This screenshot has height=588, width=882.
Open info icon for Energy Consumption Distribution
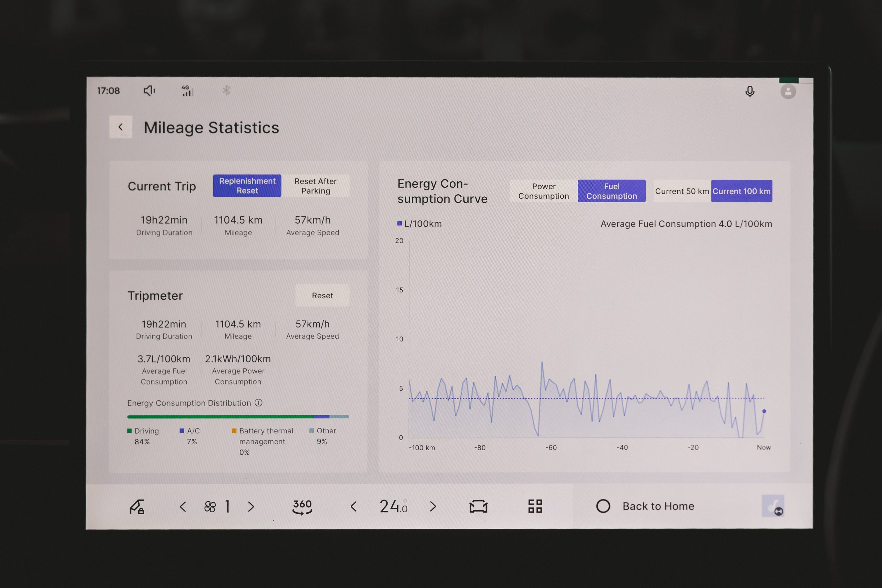258,403
